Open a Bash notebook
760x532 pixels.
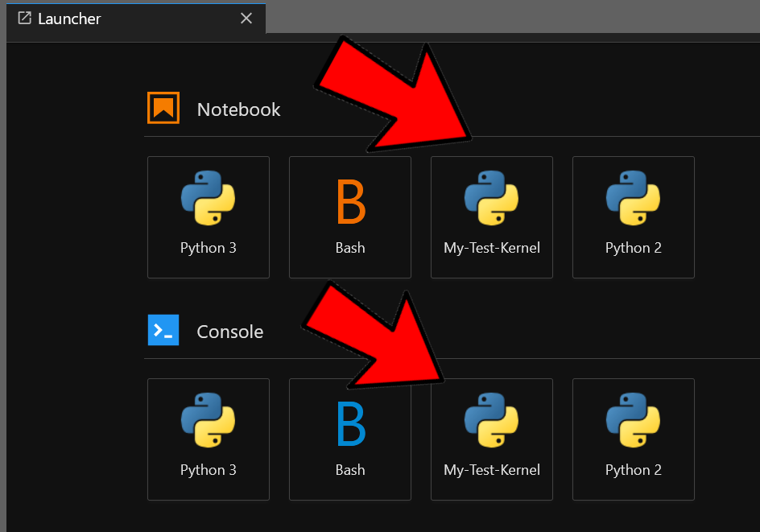[349, 217]
